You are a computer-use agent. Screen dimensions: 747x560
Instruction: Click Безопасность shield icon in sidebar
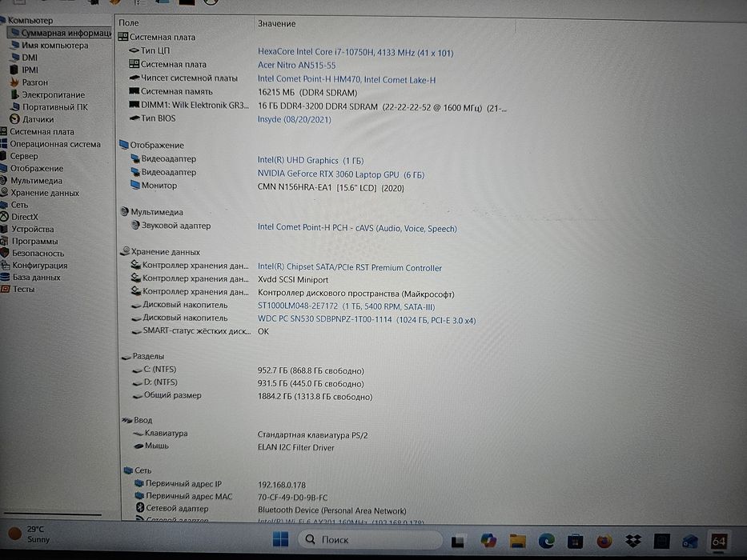4,253
